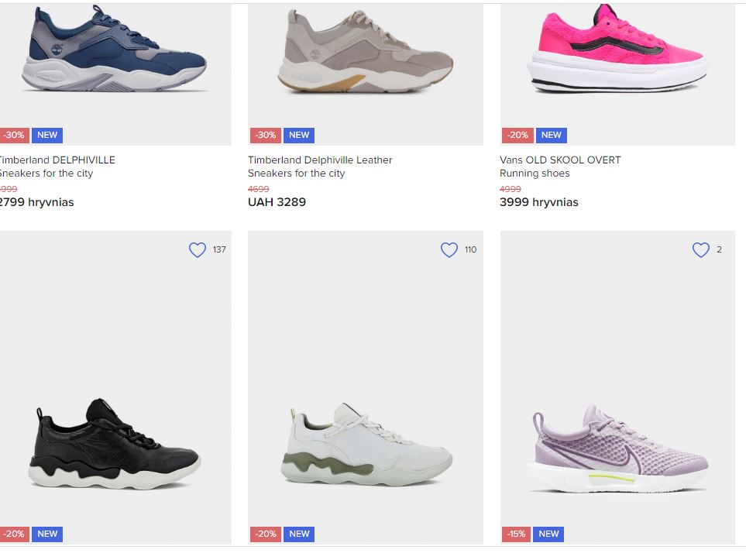Click the NEW badge on the blue Timberland sneaker
Image resolution: width=746 pixels, height=560 pixels.
(x=47, y=135)
